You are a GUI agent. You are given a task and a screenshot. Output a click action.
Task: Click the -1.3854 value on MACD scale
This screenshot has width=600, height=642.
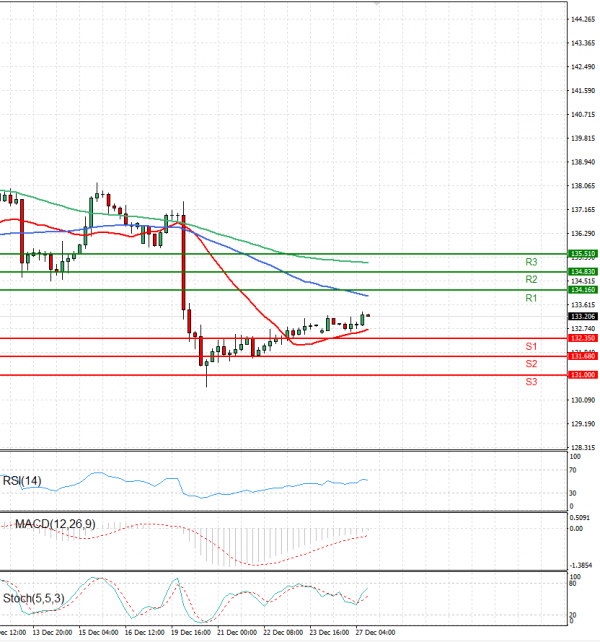[x=581, y=565]
